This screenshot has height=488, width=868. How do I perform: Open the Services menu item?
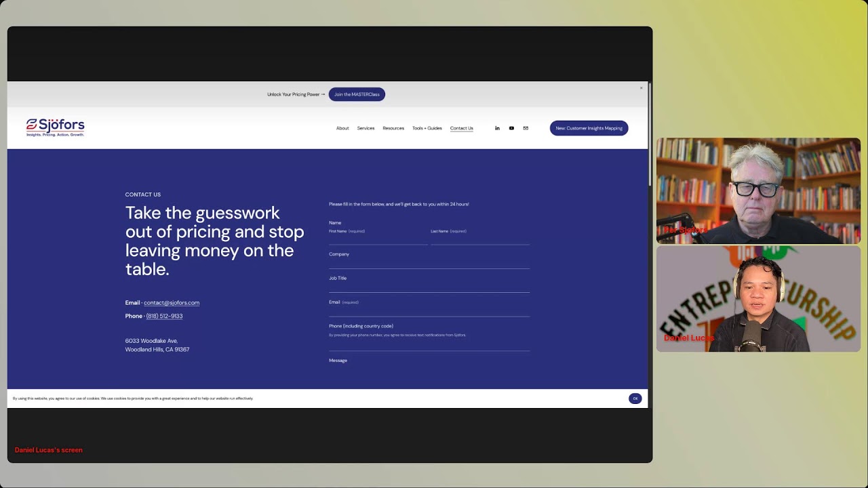tap(366, 128)
